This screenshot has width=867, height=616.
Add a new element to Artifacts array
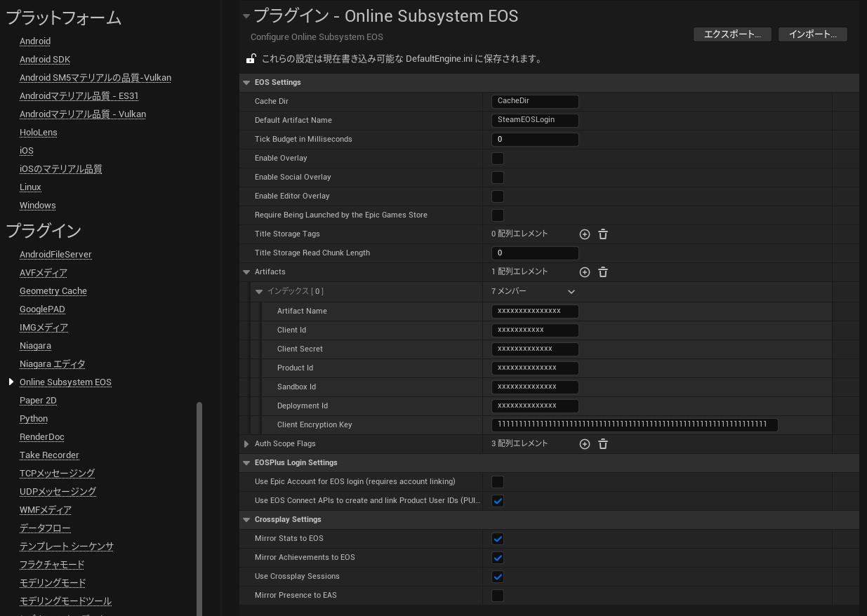tap(585, 272)
